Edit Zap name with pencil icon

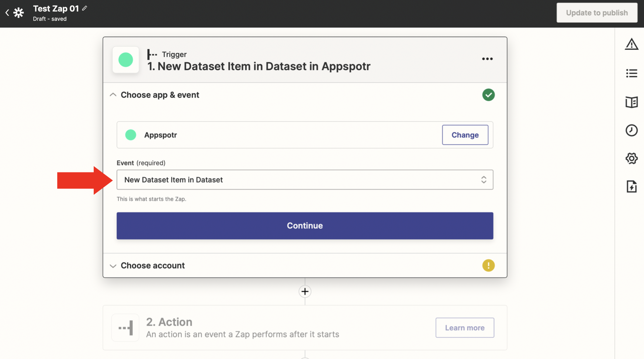click(x=84, y=8)
